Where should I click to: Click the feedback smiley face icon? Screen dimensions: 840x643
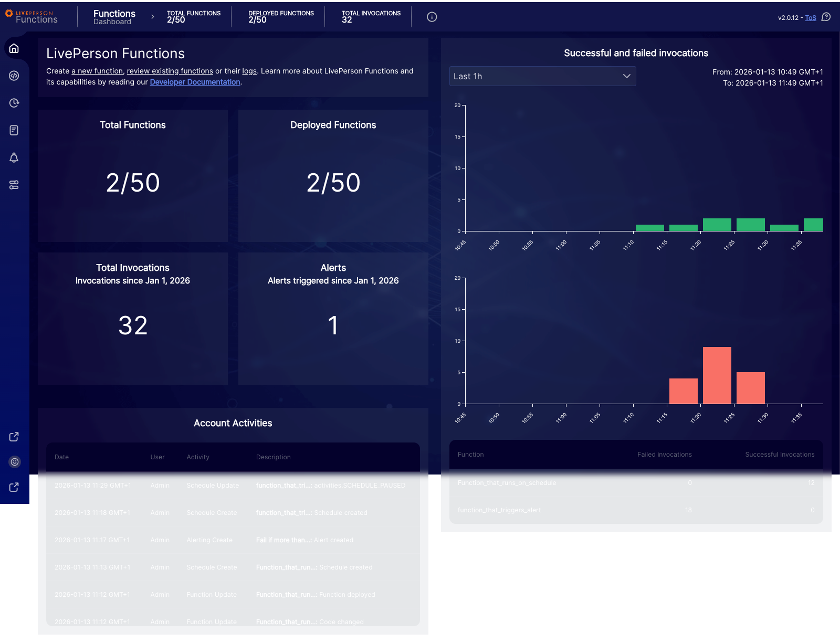tap(15, 462)
